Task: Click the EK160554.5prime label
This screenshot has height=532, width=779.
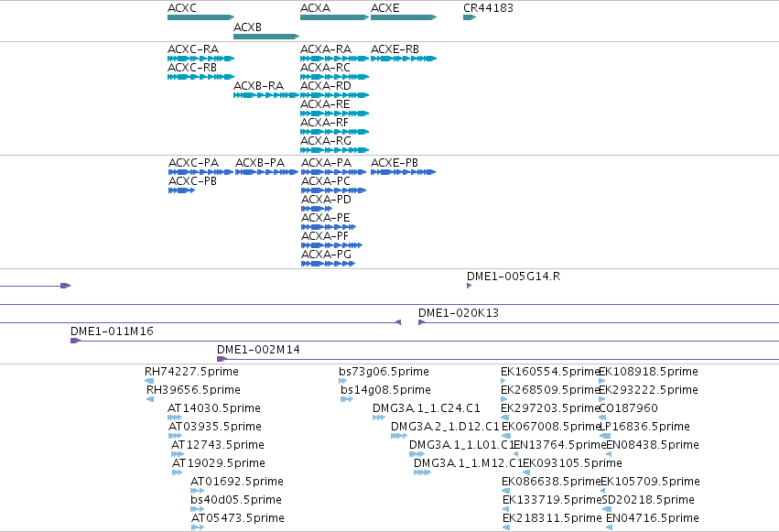Action: [550, 372]
